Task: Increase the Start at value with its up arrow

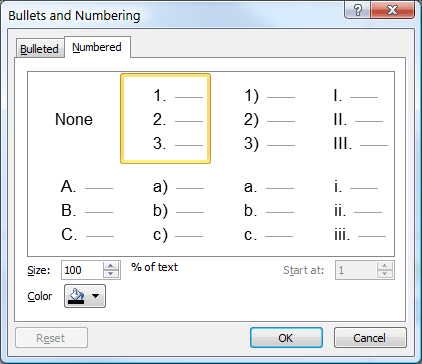Action: [385, 266]
